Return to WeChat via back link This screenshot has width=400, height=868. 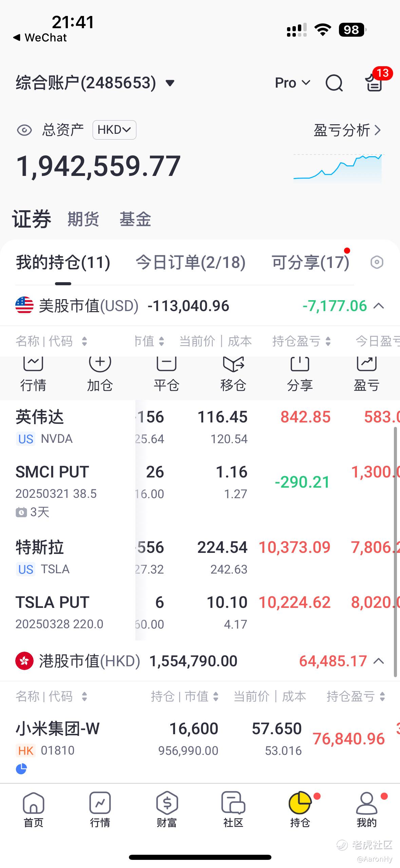[40, 37]
